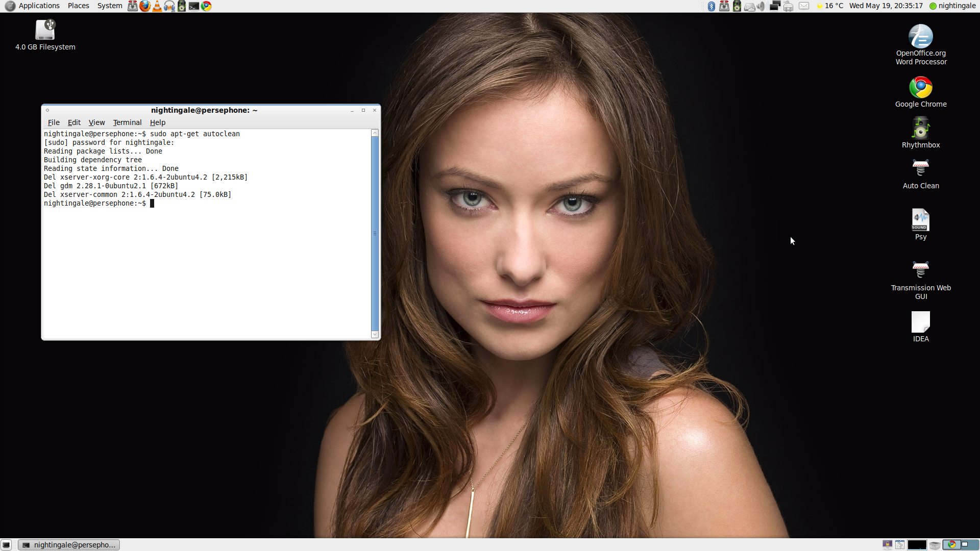Launch Google Chrome from the top panel
Image resolution: width=980 pixels, height=551 pixels.
[206, 6]
